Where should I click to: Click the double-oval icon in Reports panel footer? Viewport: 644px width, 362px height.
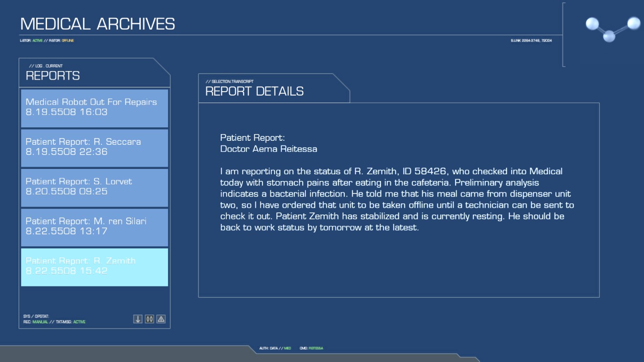(149, 319)
